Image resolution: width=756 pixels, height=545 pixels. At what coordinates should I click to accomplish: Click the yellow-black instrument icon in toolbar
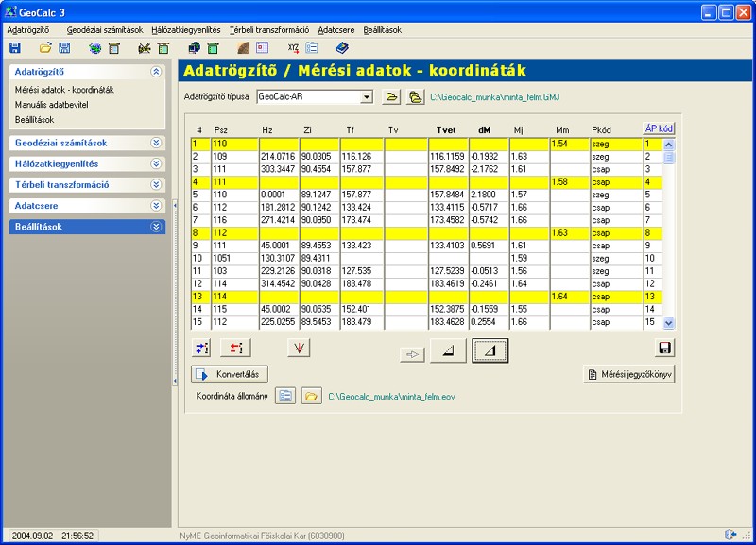tap(145, 48)
